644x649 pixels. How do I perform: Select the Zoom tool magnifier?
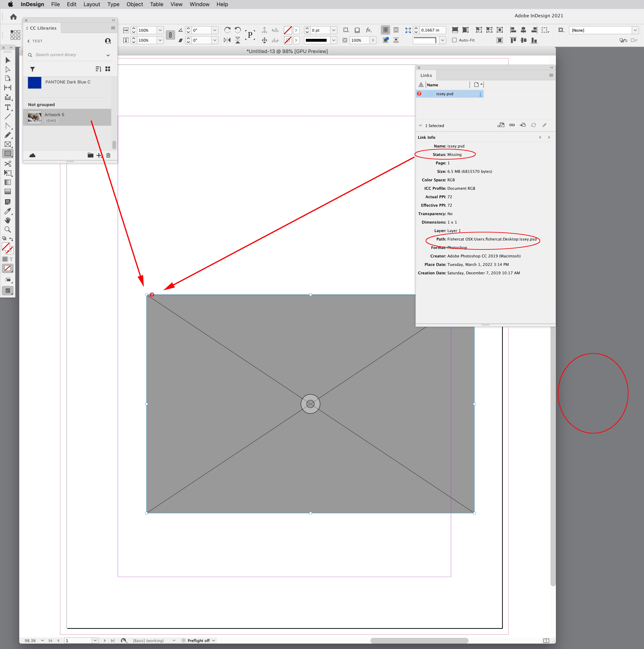pos(7,230)
